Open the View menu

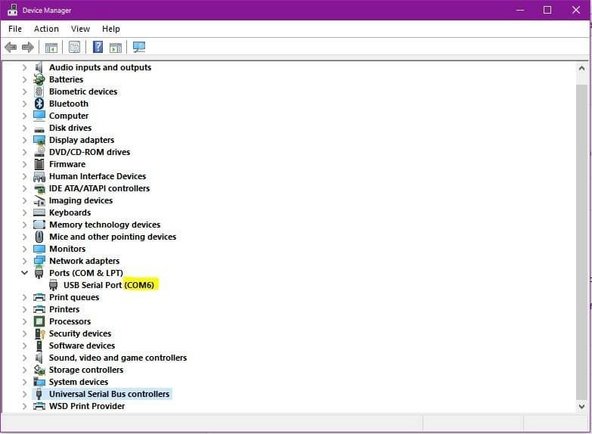(x=80, y=29)
